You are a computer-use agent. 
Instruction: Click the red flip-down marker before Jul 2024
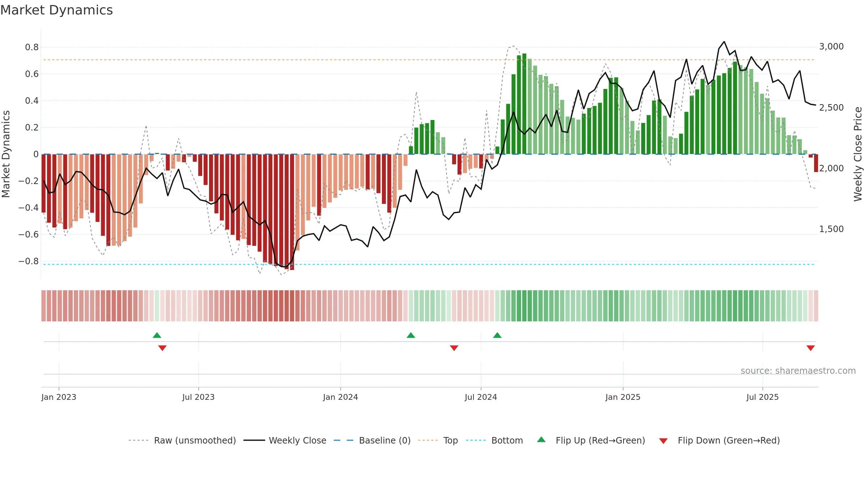(x=454, y=348)
